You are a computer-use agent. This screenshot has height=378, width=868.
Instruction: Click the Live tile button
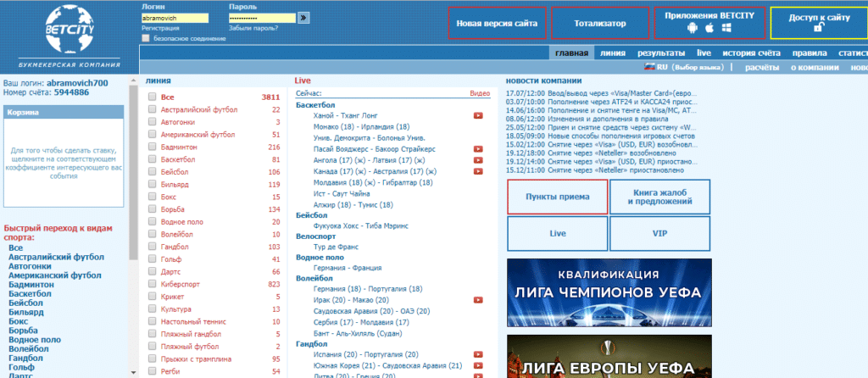coord(558,234)
